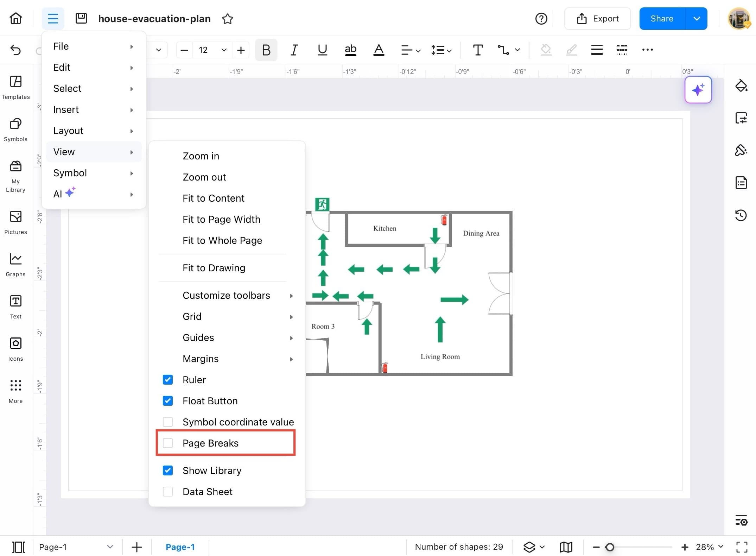Click the Export button

(598, 19)
